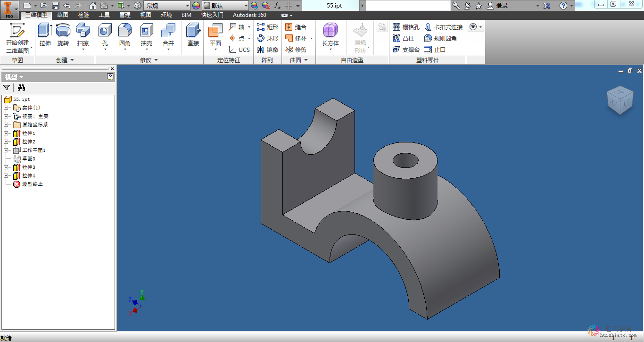Open the 环境 ribbon tab

pos(166,15)
